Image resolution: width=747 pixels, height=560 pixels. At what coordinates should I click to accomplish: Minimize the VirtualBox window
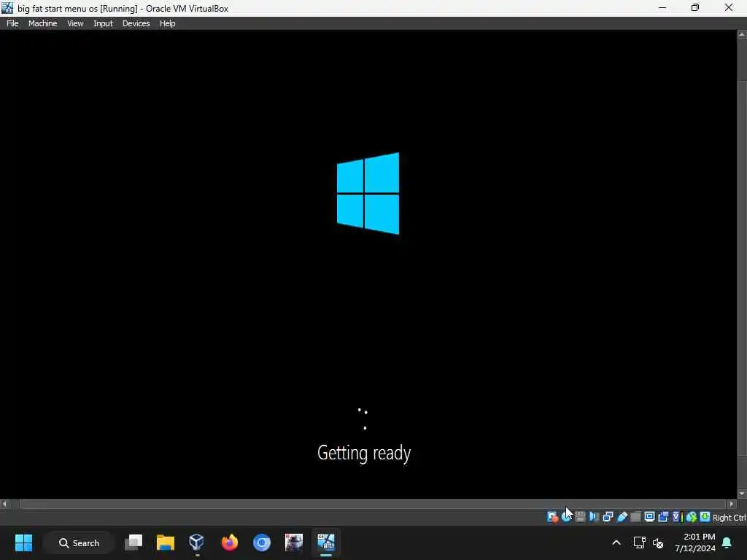[662, 7]
